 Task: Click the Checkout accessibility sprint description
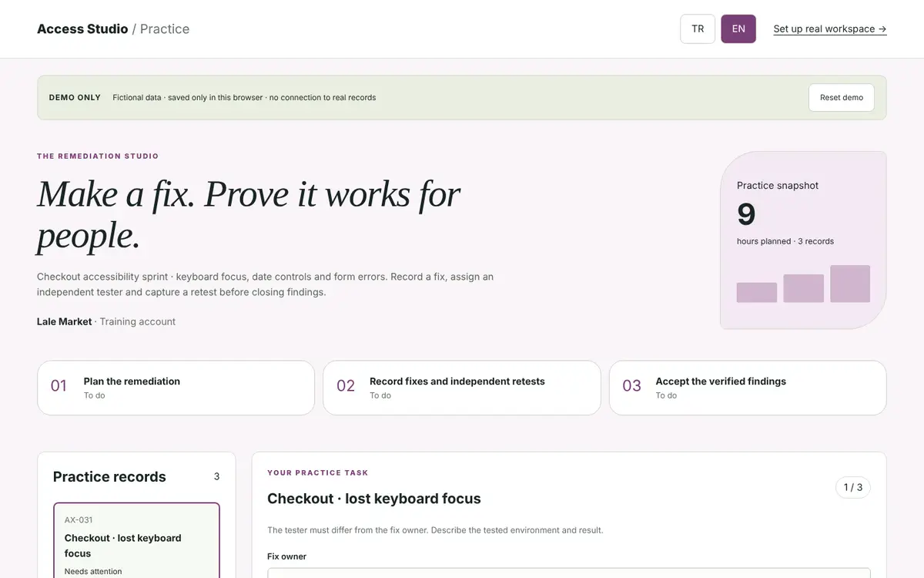(x=265, y=284)
